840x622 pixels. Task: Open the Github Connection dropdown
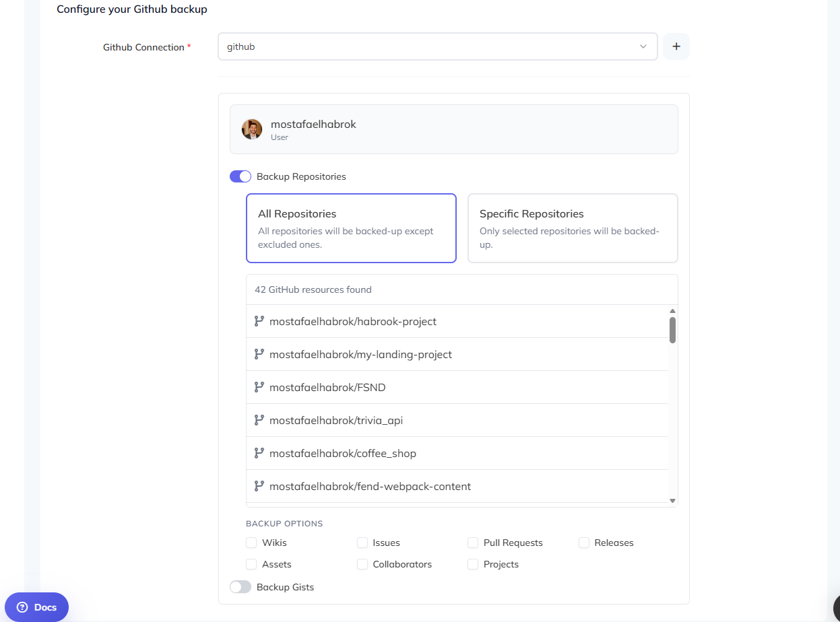[x=437, y=46]
